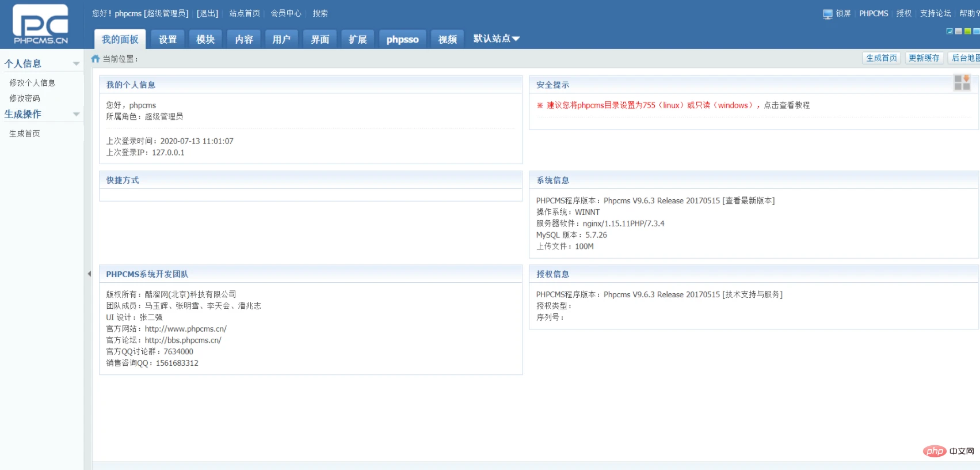980x470 pixels.
Task: Click the text 上传文件: 100M
Action: click(565, 247)
